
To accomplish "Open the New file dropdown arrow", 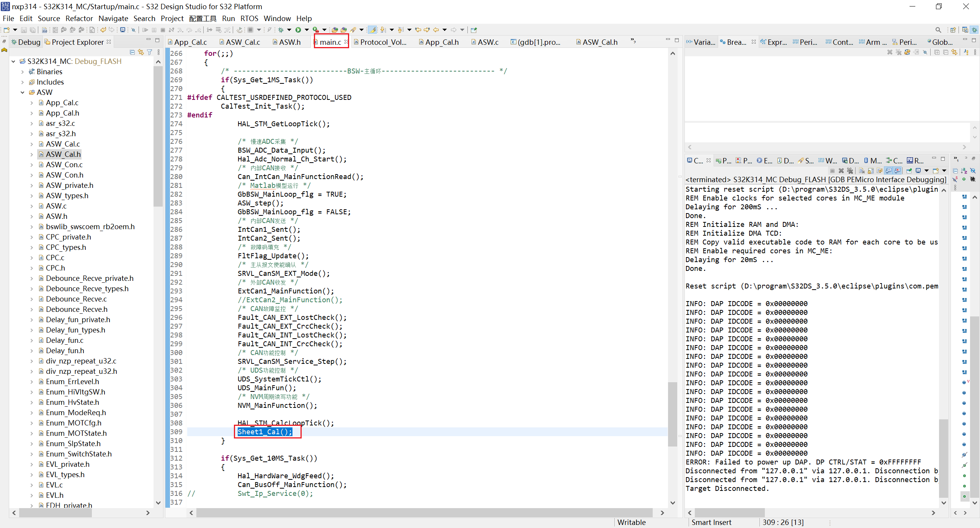I will (x=15, y=30).
